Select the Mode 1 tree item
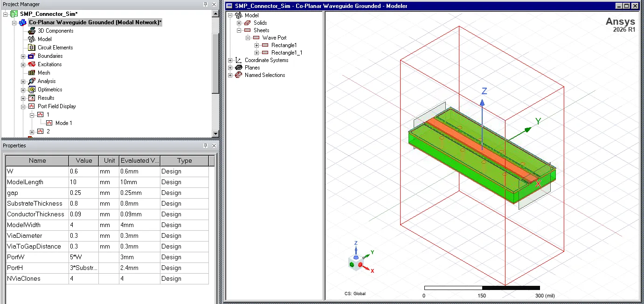This screenshot has height=304, width=644. click(x=64, y=123)
